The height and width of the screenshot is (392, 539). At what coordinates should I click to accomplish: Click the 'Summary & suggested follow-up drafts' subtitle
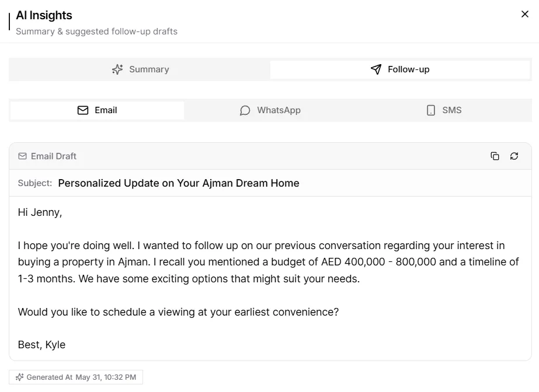(96, 32)
